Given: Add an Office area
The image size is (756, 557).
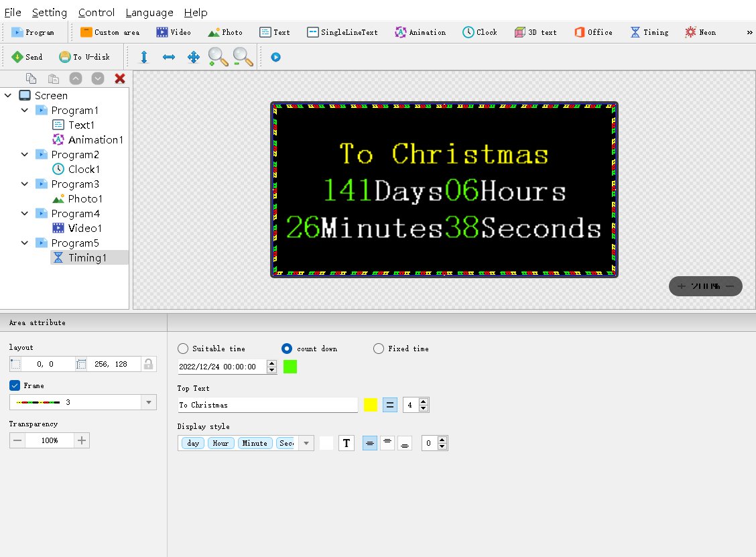Looking at the screenshot, I should [x=594, y=32].
